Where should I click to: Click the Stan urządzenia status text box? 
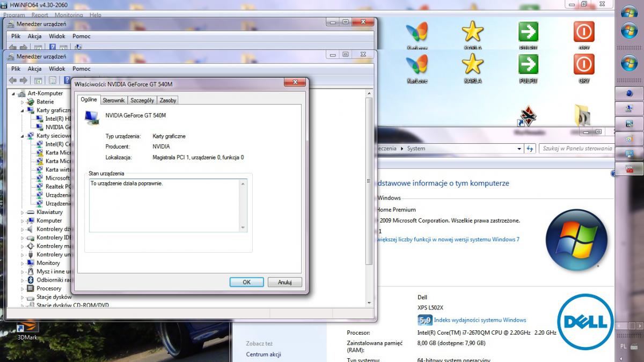[x=168, y=205]
